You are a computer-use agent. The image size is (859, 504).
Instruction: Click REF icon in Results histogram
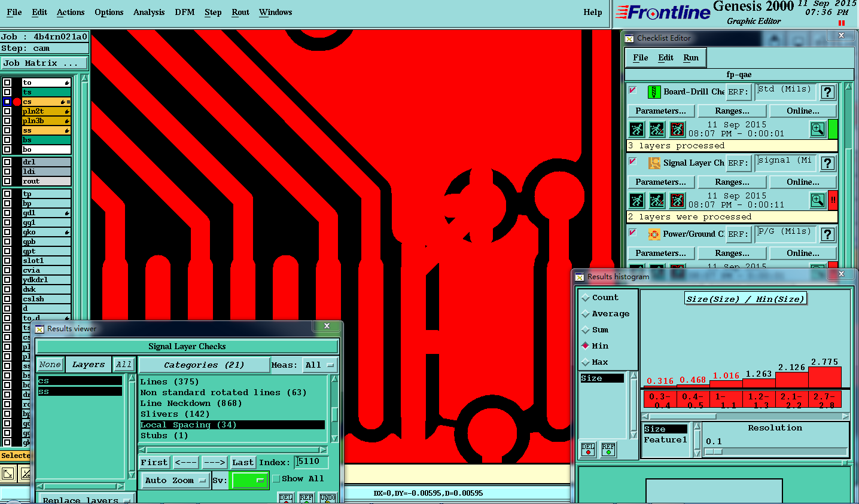point(608,449)
